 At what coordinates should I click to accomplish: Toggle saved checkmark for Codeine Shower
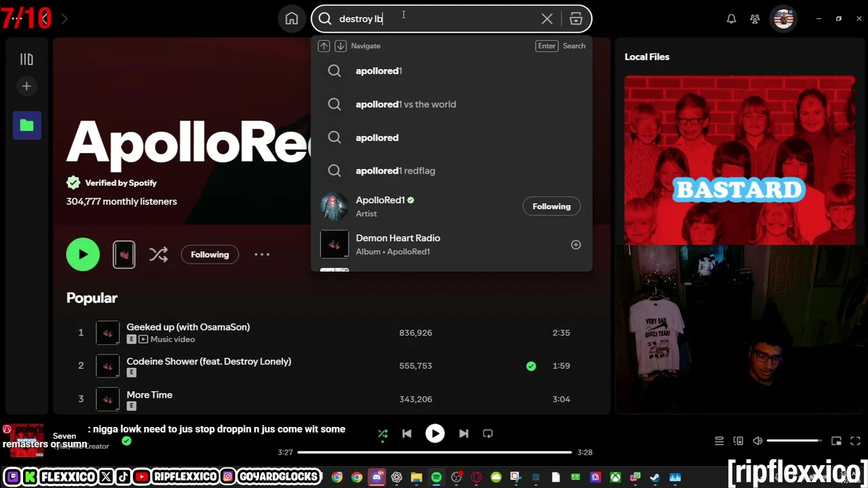coord(531,366)
